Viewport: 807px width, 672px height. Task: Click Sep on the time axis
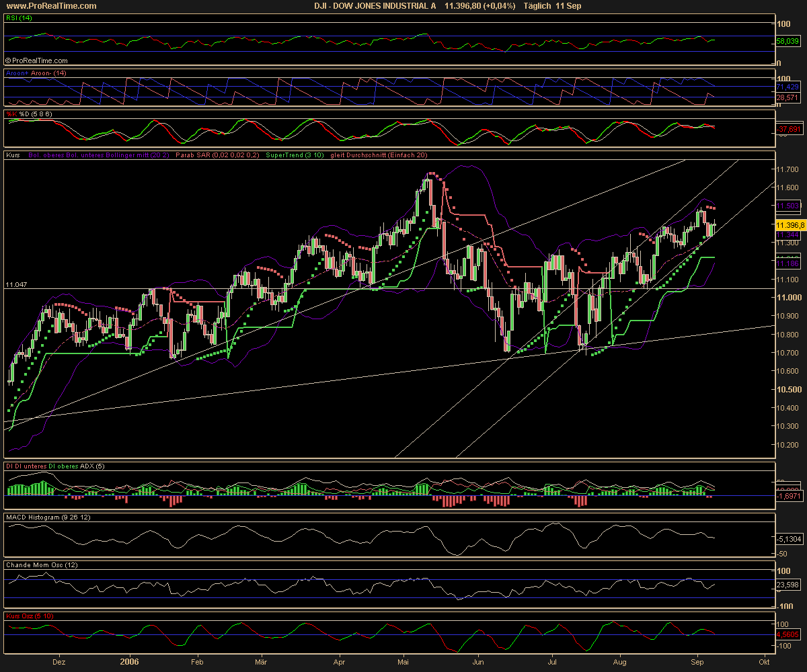(x=698, y=662)
